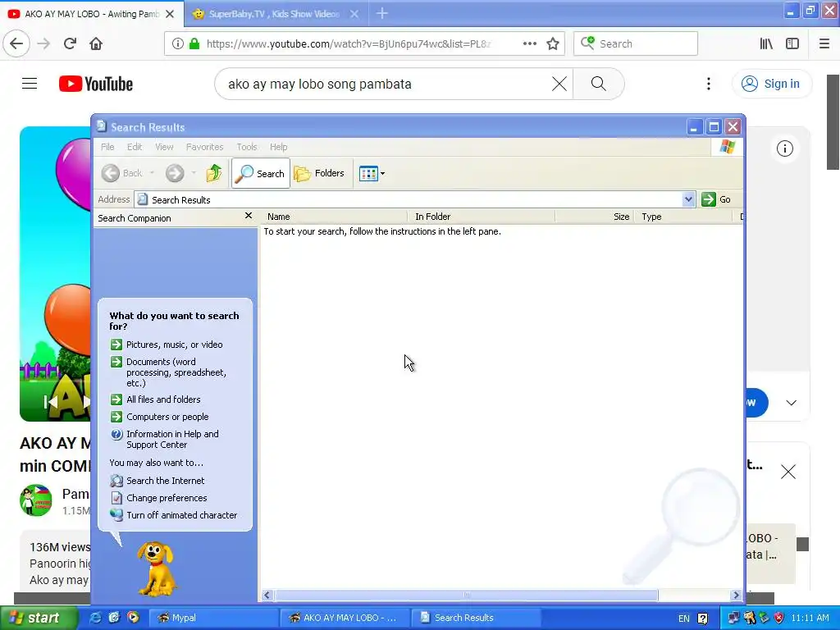Choose Computers or people search
The width and height of the screenshot is (840, 630).
[160, 417]
